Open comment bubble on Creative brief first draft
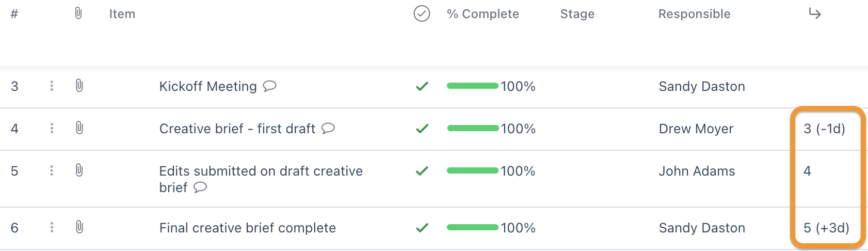 tap(328, 129)
